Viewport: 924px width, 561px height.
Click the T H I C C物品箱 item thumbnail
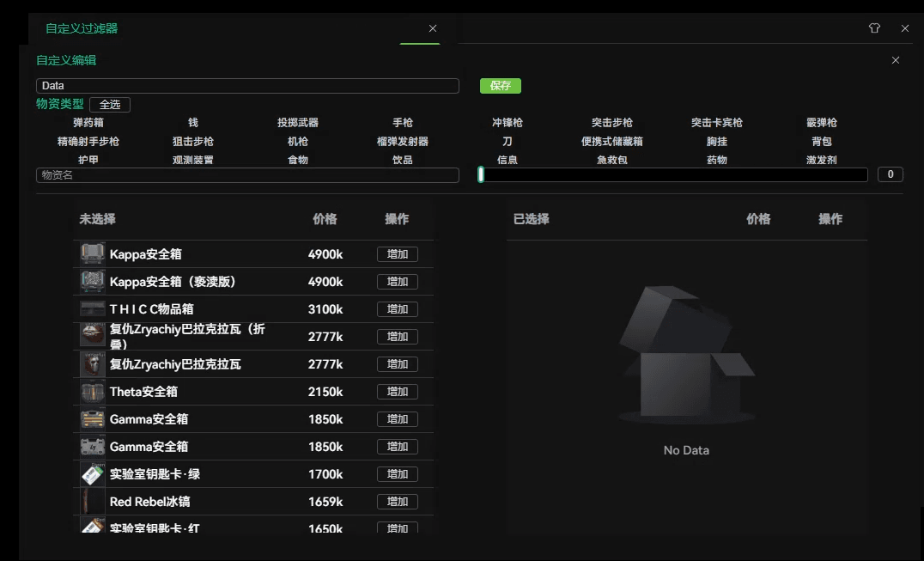click(93, 309)
